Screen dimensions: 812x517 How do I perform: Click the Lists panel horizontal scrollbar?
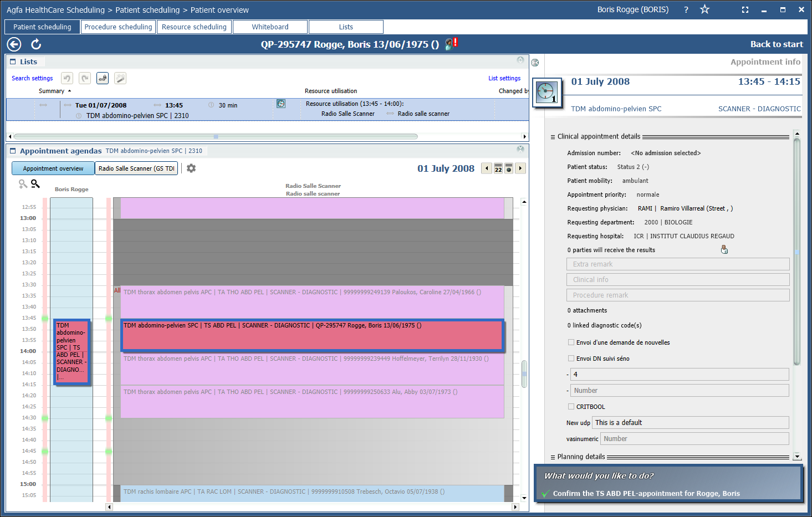[215, 136]
